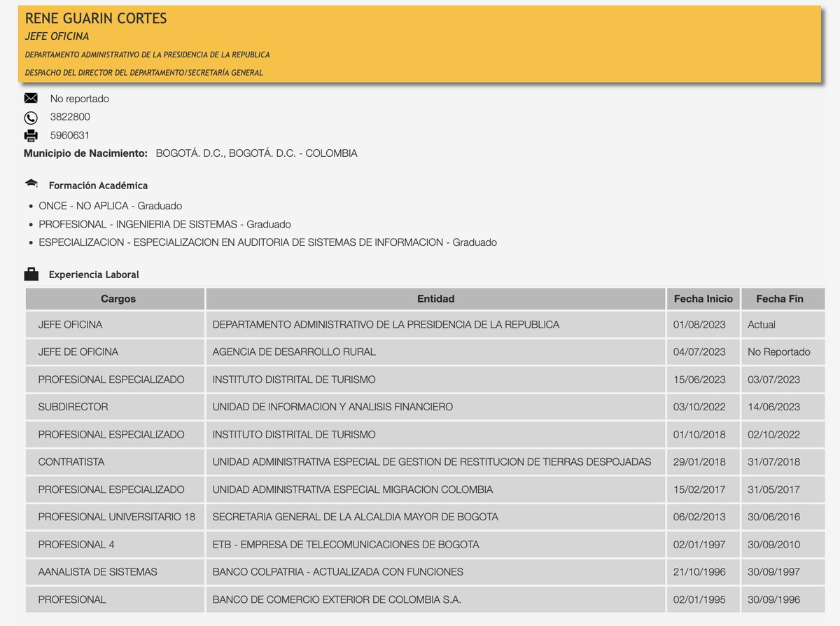This screenshot has width=840, height=626.
Task: Click BANCO DE COMERCIO EXTERIOR cell
Action: (435, 599)
